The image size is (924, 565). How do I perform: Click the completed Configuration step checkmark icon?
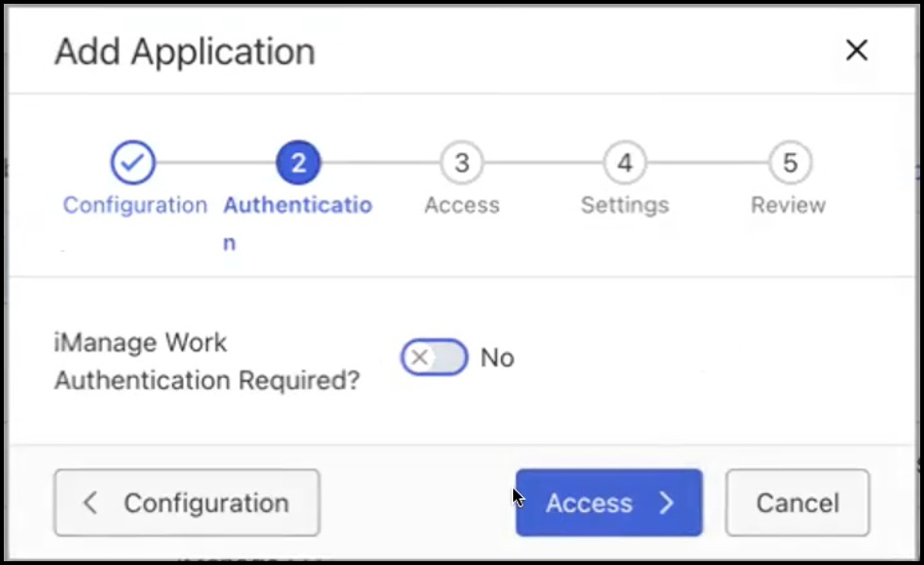click(133, 163)
